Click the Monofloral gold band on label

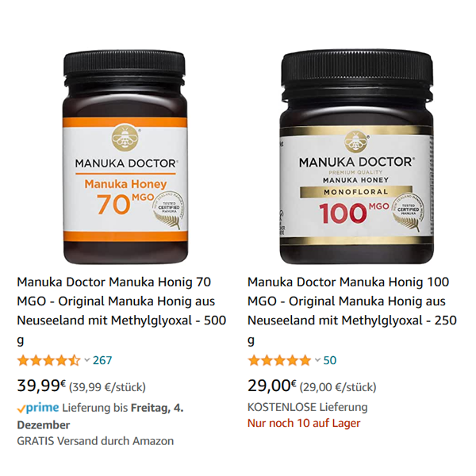coord(356,192)
